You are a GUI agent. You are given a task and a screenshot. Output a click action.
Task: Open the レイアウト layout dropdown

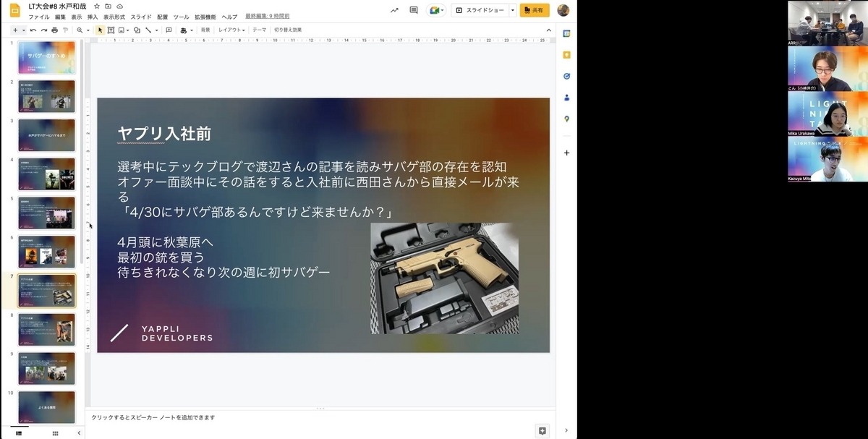[231, 30]
